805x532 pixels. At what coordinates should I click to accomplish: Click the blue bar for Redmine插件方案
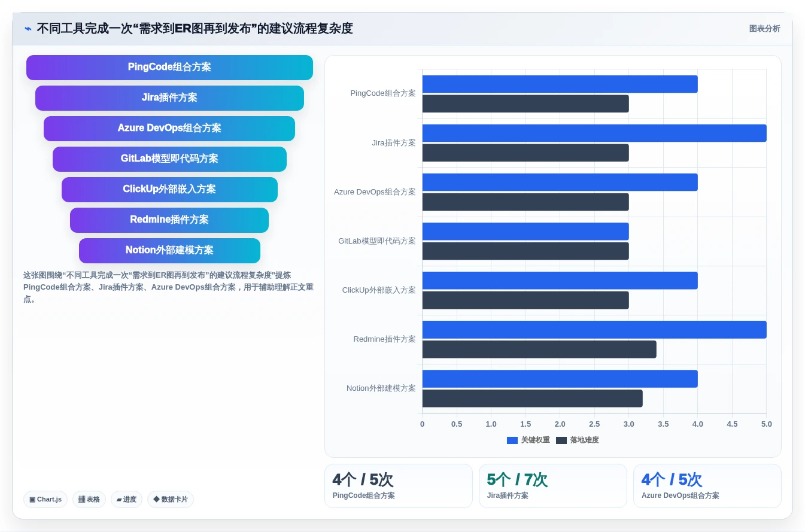[594, 329]
